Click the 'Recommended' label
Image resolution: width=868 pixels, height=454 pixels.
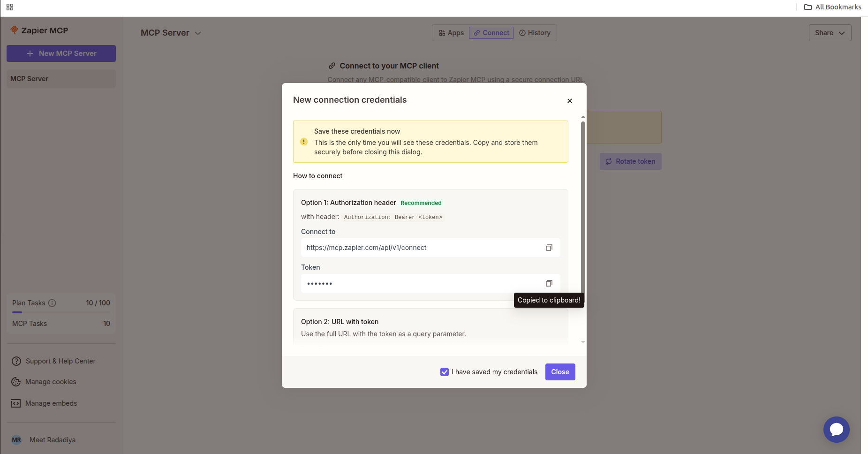tap(421, 203)
